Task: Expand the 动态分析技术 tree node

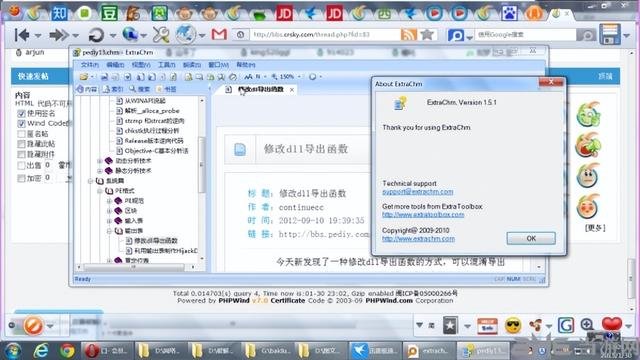Action: (100, 161)
